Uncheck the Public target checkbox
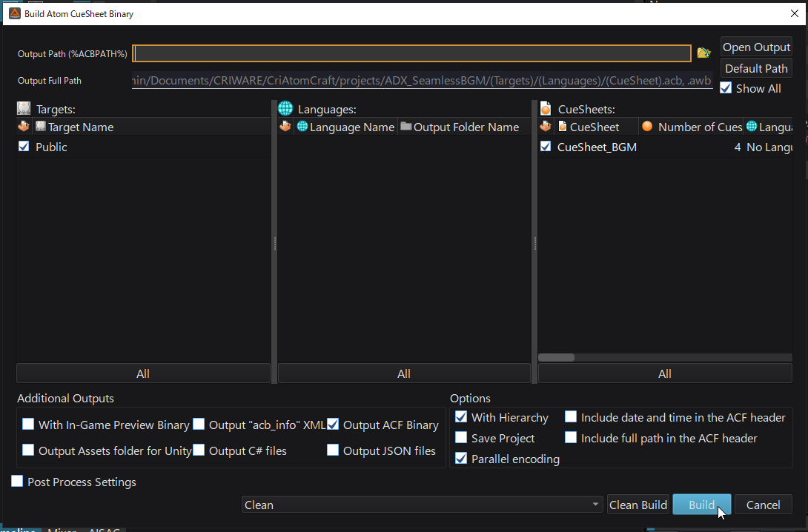The height and width of the screenshot is (532, 808). (x=24, y=147)
